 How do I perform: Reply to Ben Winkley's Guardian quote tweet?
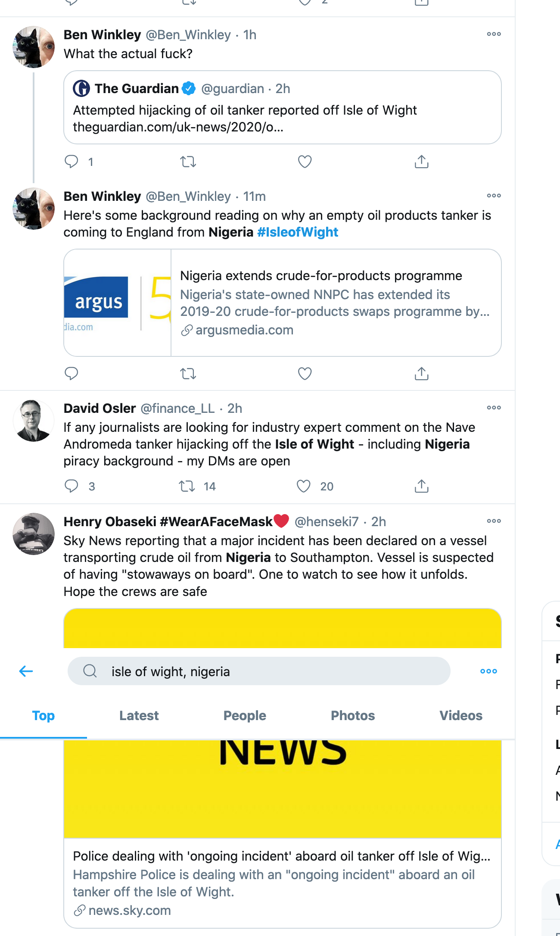[x=72, y=162]
